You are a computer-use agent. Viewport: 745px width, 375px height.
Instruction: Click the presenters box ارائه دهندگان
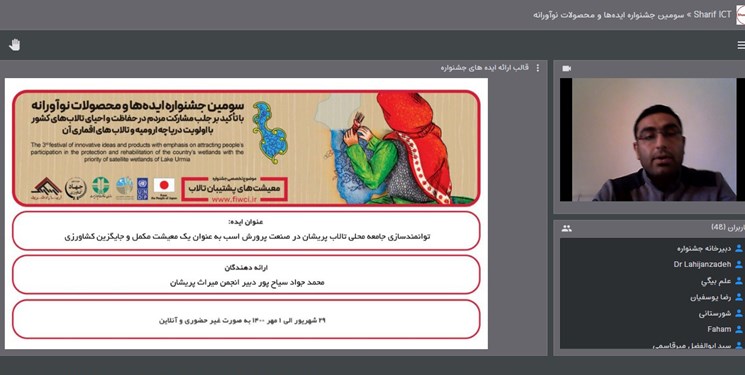coord(246,275)
